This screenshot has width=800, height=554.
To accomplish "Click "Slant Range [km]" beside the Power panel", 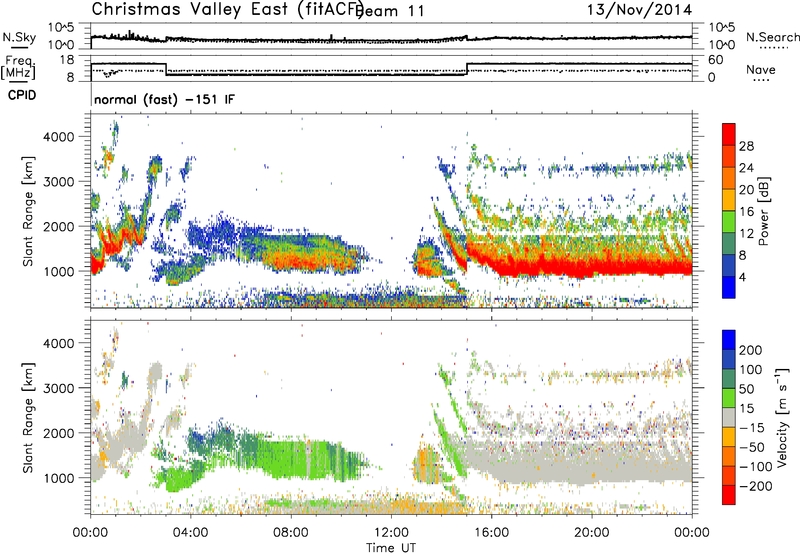I will pos(28,211).
